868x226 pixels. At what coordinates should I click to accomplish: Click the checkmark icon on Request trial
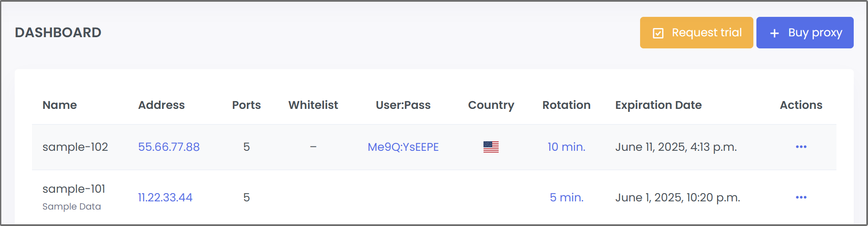pos(658,33)
